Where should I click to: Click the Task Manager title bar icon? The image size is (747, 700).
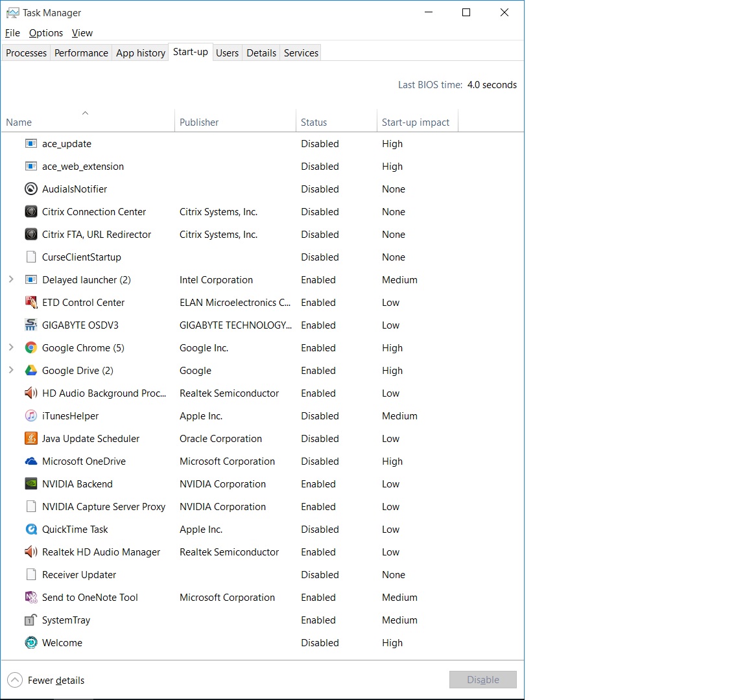pos(13,13)
